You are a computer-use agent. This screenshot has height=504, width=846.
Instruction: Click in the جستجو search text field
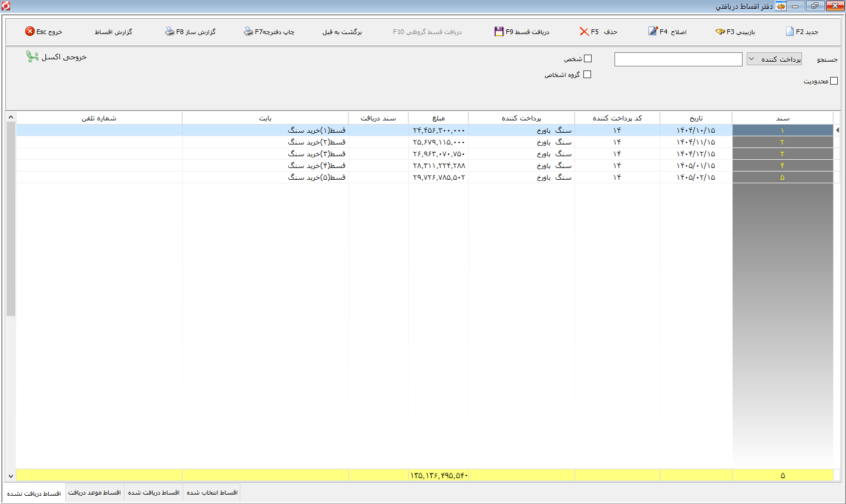pos(679,59)
